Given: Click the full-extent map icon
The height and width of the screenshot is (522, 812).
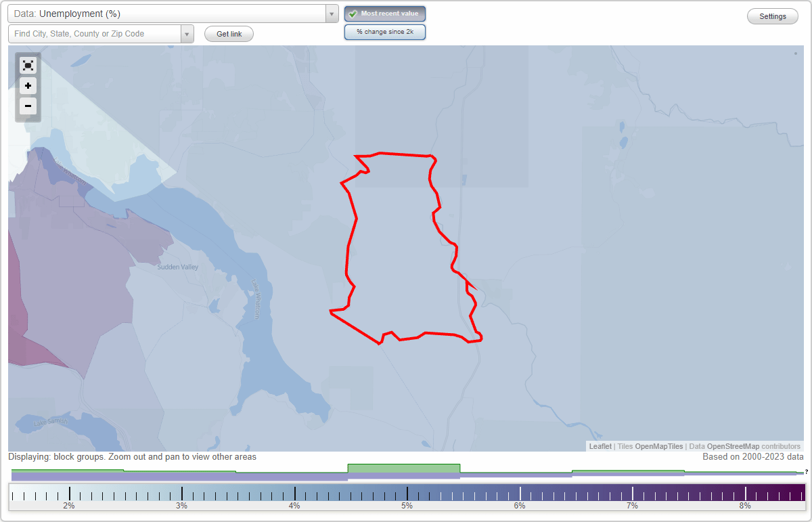Looking at the screenshot, I should tap(28, 65).
